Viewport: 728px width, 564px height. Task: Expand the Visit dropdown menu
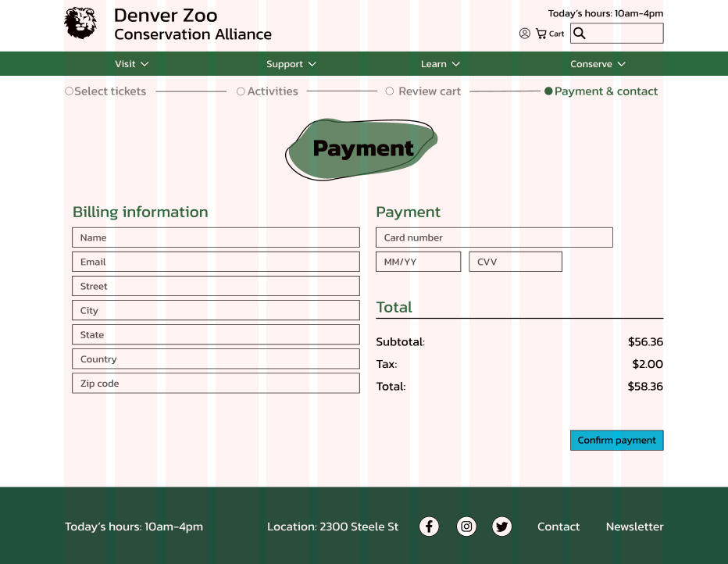[x=131, y=64]
